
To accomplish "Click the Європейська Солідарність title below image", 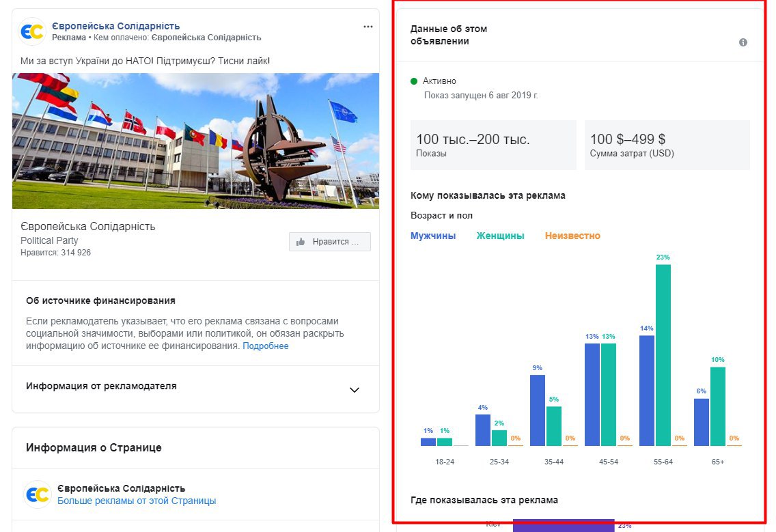I will tap(87, 226).
